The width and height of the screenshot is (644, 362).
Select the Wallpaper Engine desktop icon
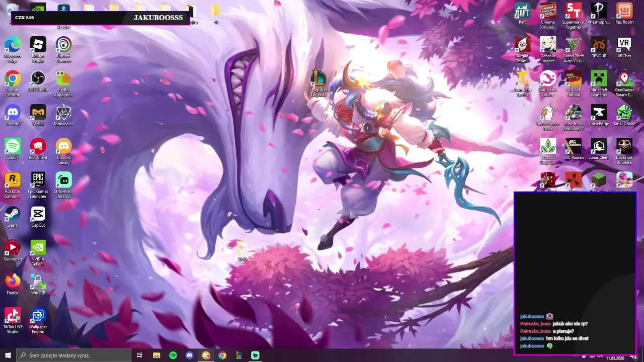(38, 320)
